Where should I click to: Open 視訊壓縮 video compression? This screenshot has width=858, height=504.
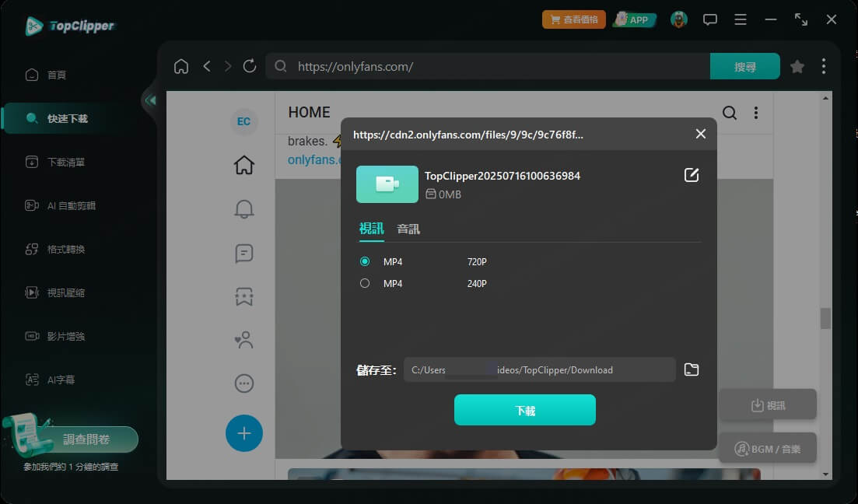click(x=54, y=292)
